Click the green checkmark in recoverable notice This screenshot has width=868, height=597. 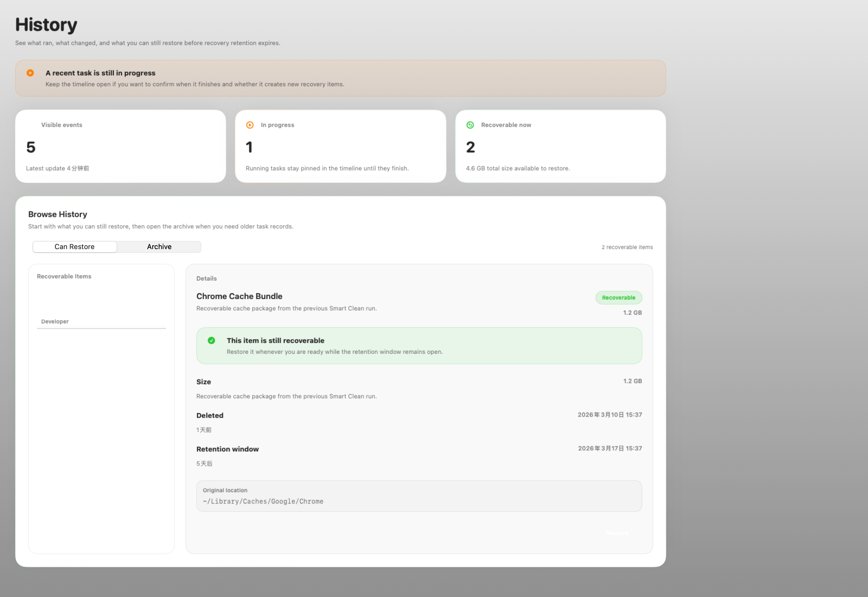click(211, 340)
